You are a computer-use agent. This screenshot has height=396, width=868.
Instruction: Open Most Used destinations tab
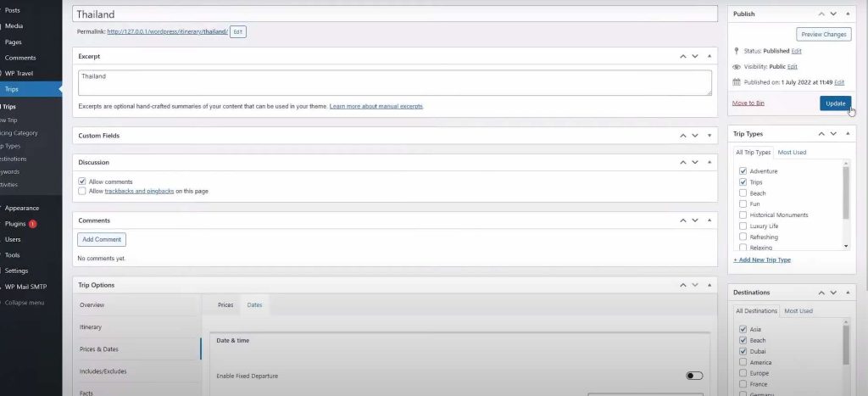pos(798,311)
